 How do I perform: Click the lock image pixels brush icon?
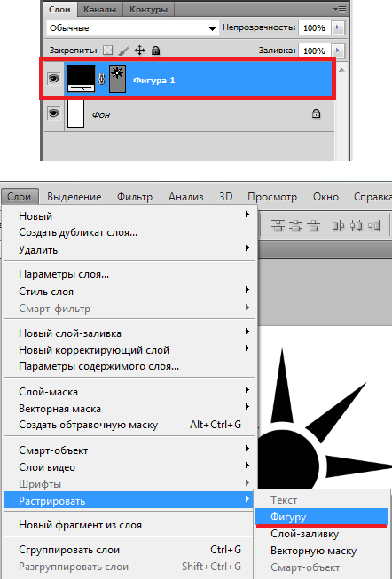124,51
